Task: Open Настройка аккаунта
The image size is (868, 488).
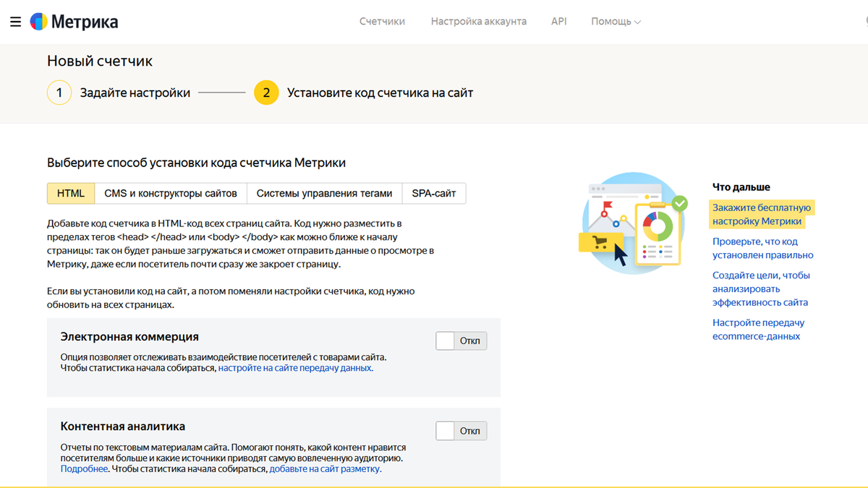Action: tap(478, 22)
